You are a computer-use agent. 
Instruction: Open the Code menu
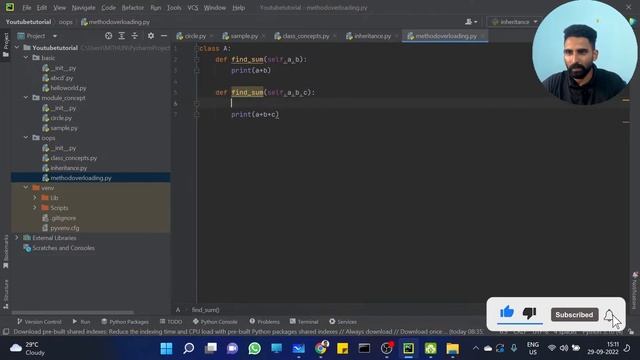click(x=108, y=8)
